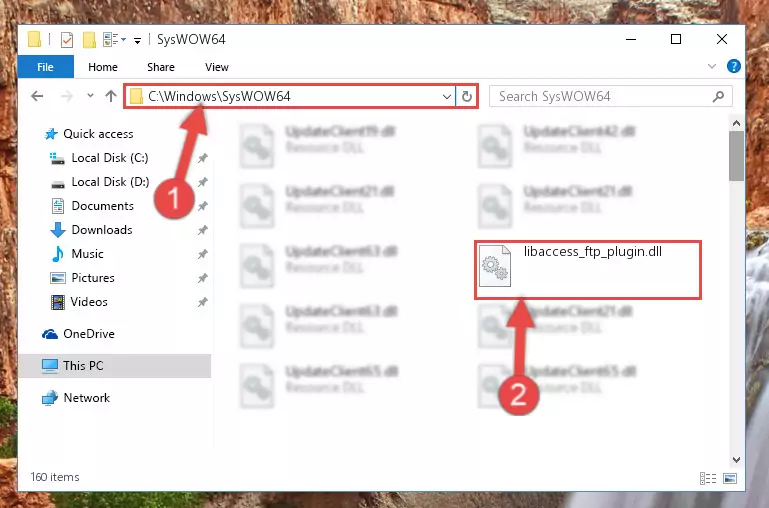Click the pin icon beside Local Disk (D:)
Screen dimensions: 769x508
203,182
